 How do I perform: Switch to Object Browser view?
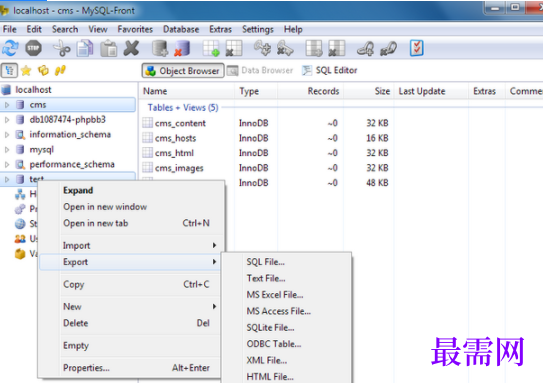pyautogui.click(x=183, y=71)
